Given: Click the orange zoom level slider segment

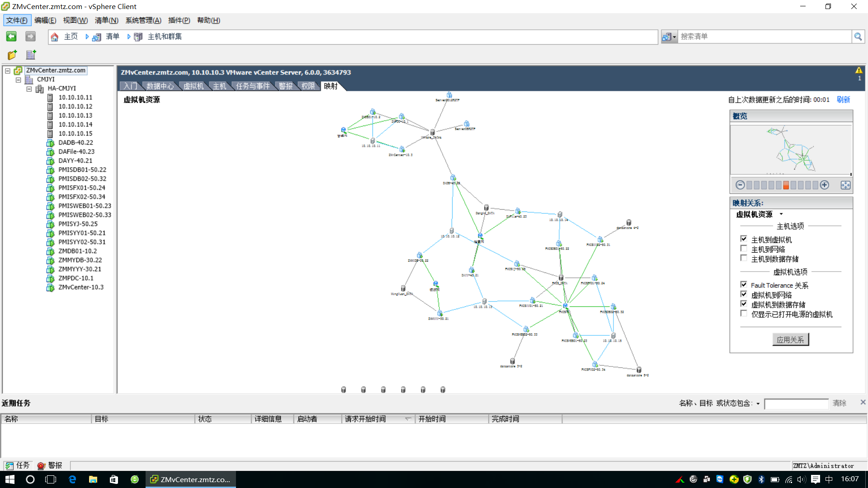Looking at the screenshot, I should tap(786, 185).
